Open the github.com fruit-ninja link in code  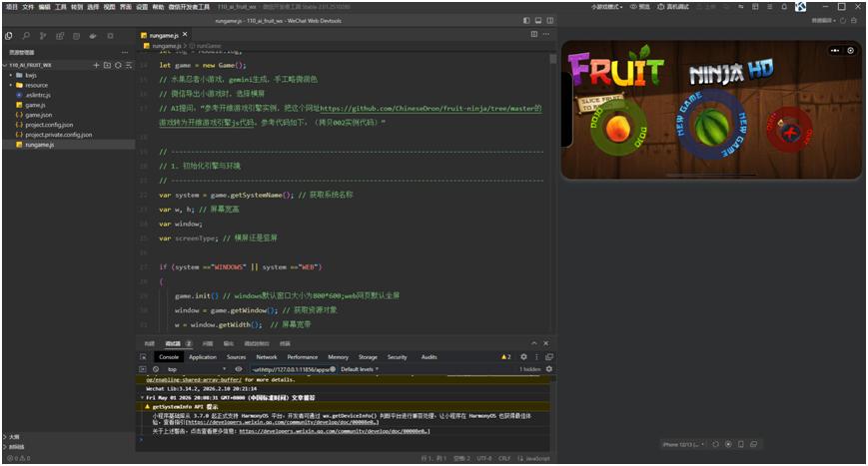tap(431, 109)
